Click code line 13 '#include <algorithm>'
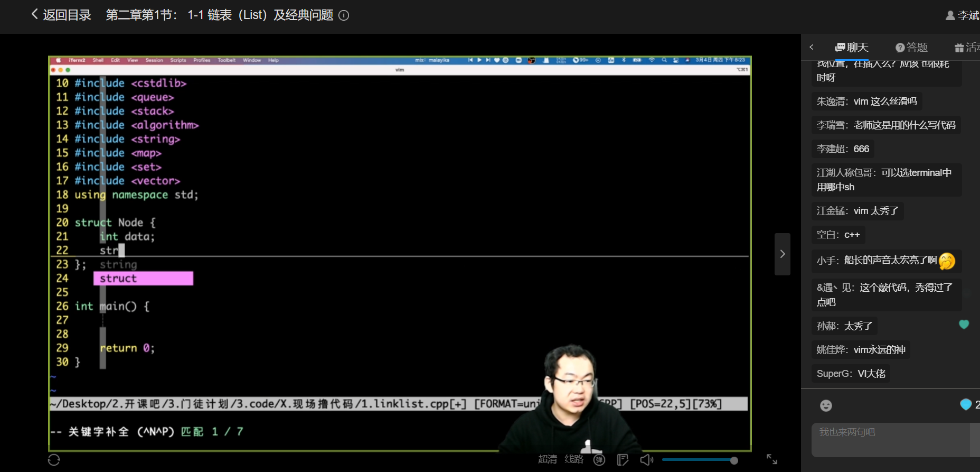 [137, 125]
